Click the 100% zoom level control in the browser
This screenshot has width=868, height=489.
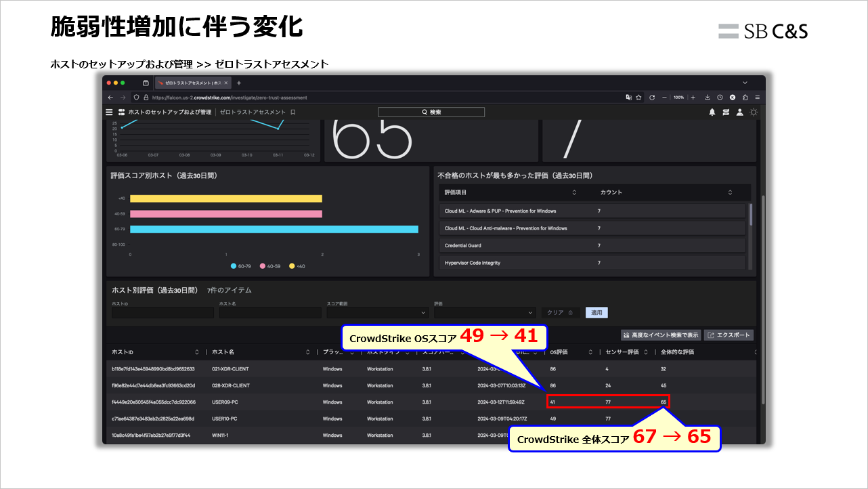(x=677, y=97)
